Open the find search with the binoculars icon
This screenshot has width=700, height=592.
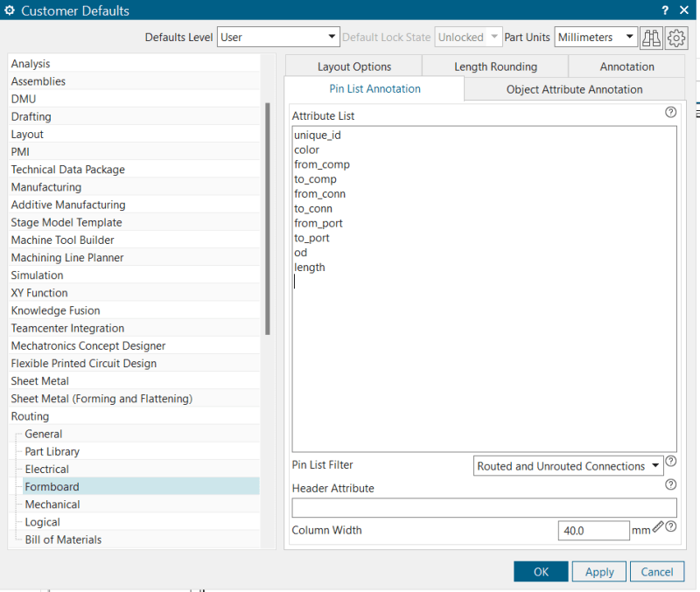[652, 38]
